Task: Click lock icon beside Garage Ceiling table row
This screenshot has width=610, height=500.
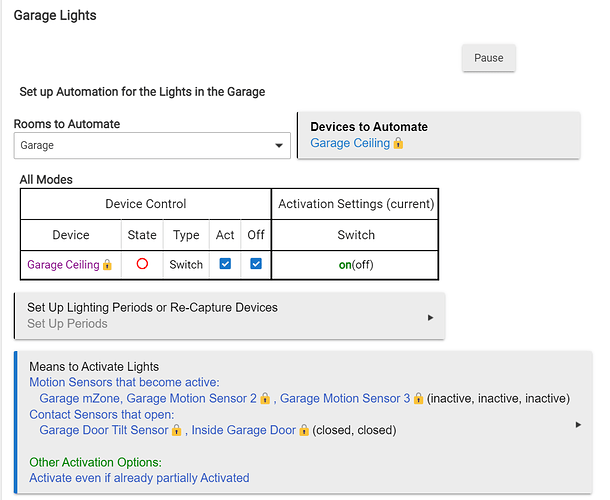Action: pos(108,265)
